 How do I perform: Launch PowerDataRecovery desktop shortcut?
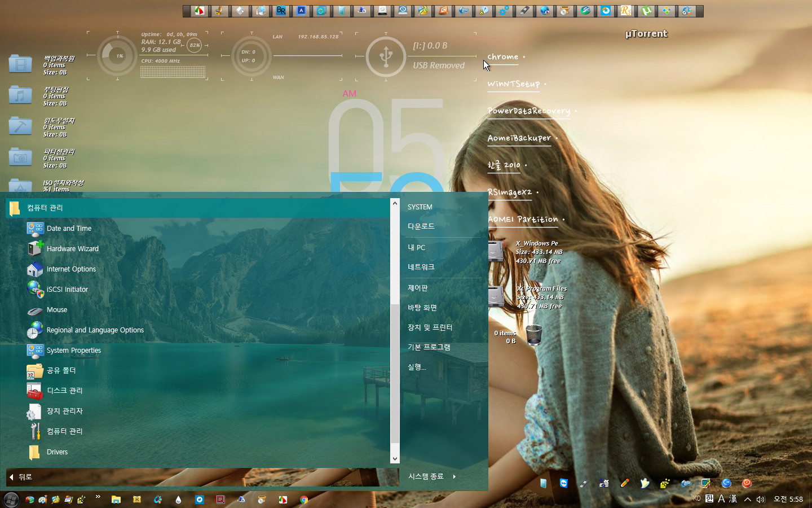(529, 111)
